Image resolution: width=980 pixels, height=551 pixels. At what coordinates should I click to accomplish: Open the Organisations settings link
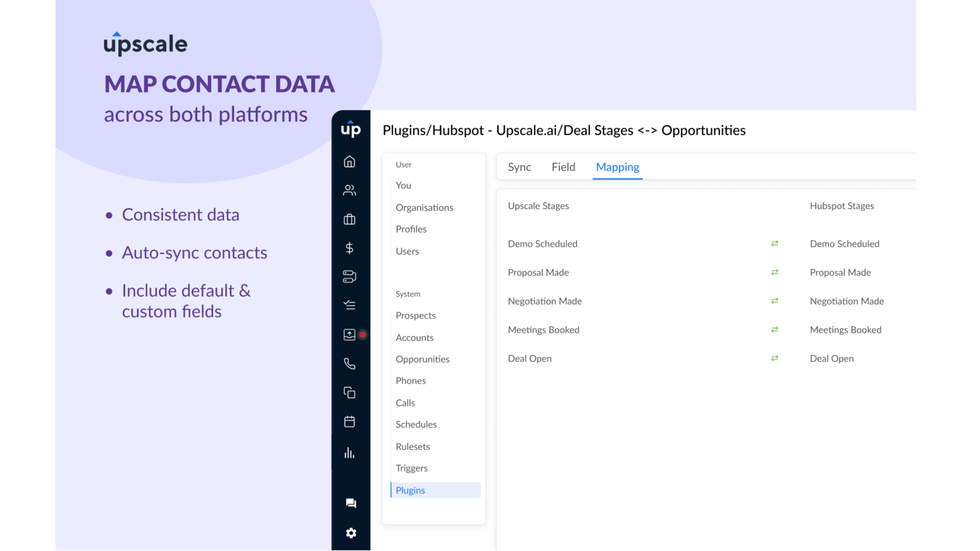(x=424, y=207)
